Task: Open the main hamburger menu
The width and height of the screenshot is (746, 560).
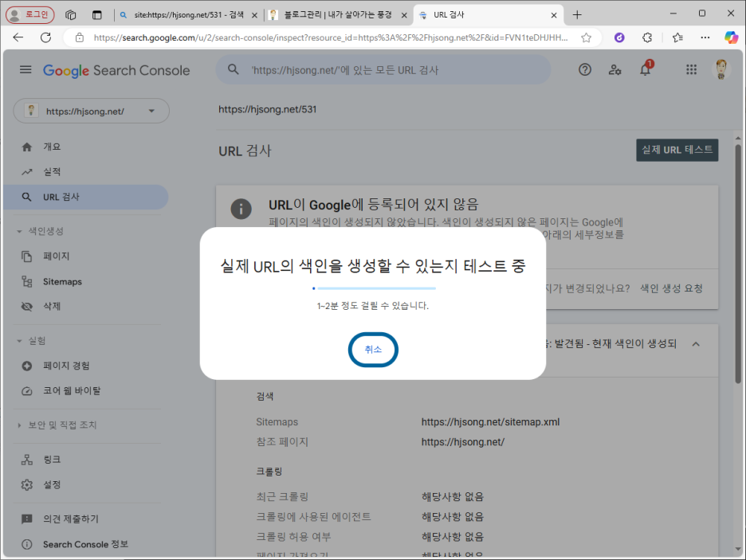Action: [x=26, y=70]
